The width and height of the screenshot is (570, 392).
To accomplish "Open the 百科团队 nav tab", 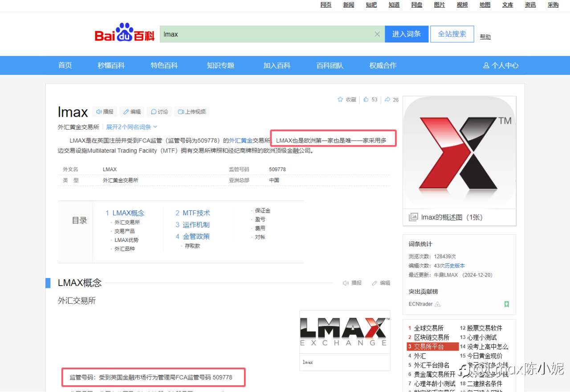I will pyautogui.click(x=330, y=65).
